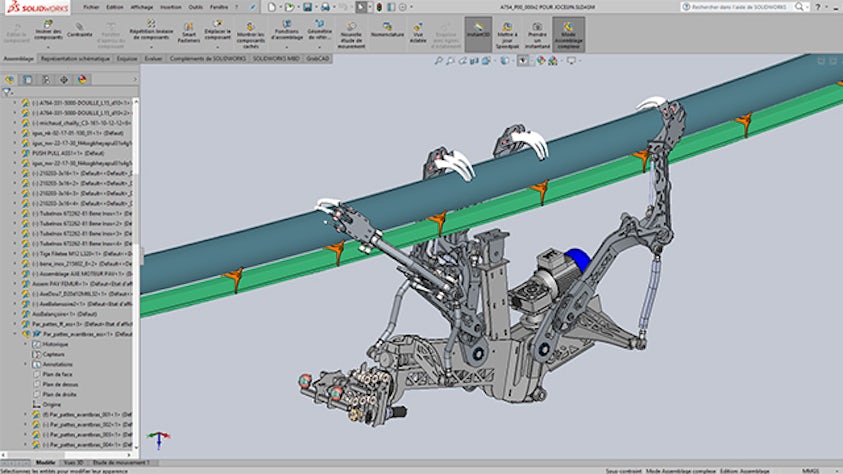Click the Nomenclature tool
The image size is (843, 474).
387,30
